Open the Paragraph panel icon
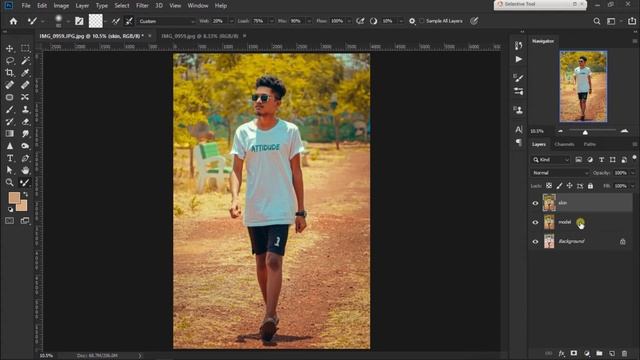 [x=518, y=142]
